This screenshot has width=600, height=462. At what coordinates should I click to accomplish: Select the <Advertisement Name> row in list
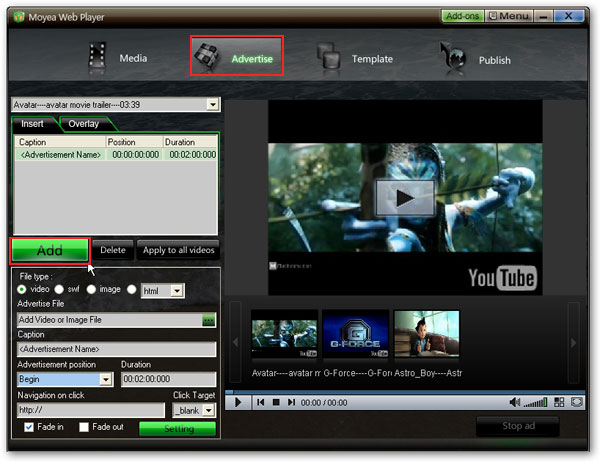click(x=116, y=155)
